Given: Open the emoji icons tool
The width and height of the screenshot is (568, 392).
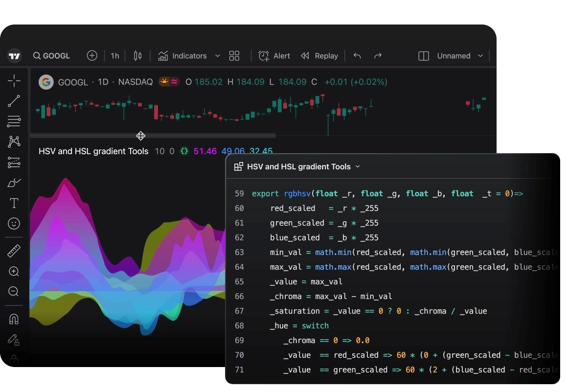Looking at the screenshot, I should point(14,224).
